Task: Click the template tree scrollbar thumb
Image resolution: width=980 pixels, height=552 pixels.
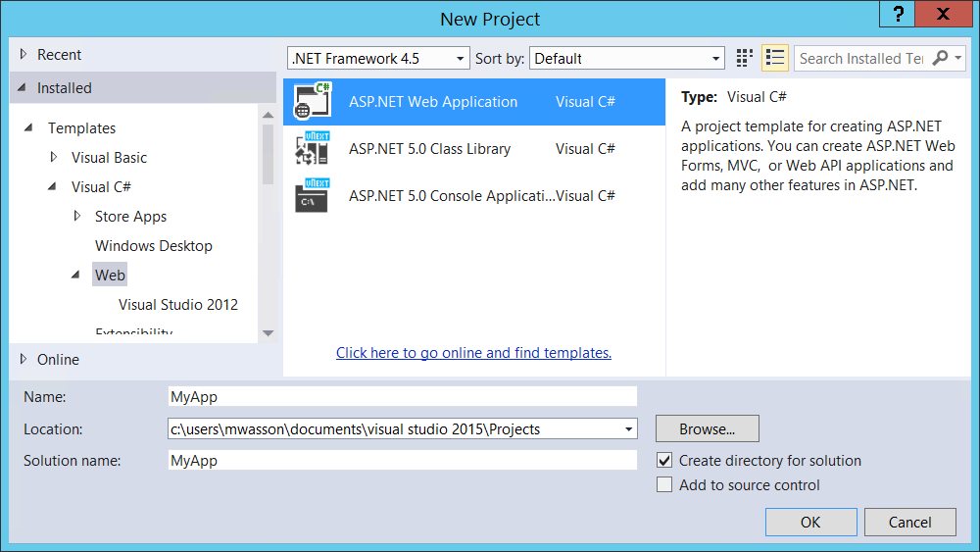Action: click(269, 154)
